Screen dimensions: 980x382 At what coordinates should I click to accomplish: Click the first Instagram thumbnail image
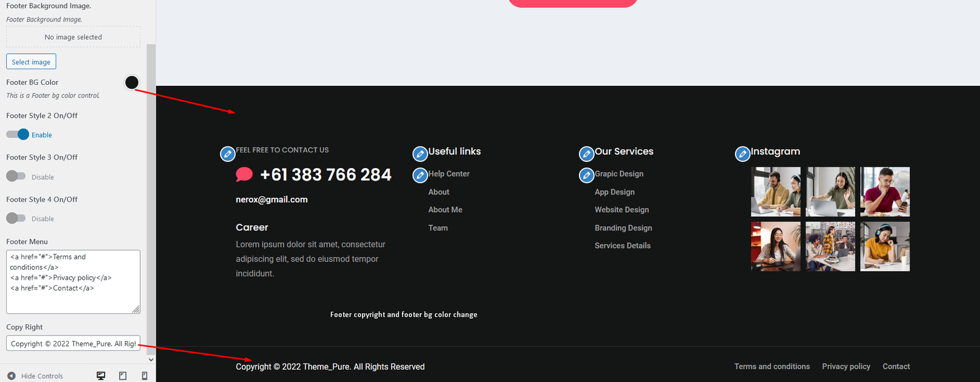775,192
